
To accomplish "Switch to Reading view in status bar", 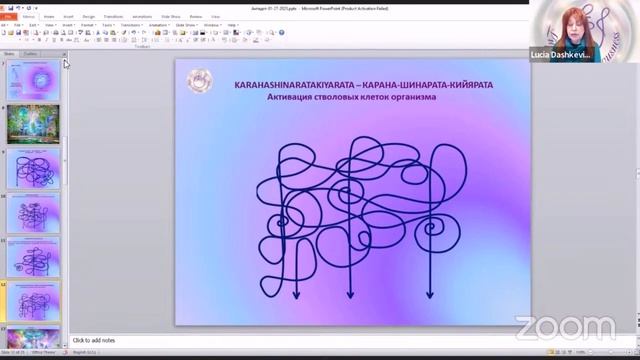I will pos(564,352).
